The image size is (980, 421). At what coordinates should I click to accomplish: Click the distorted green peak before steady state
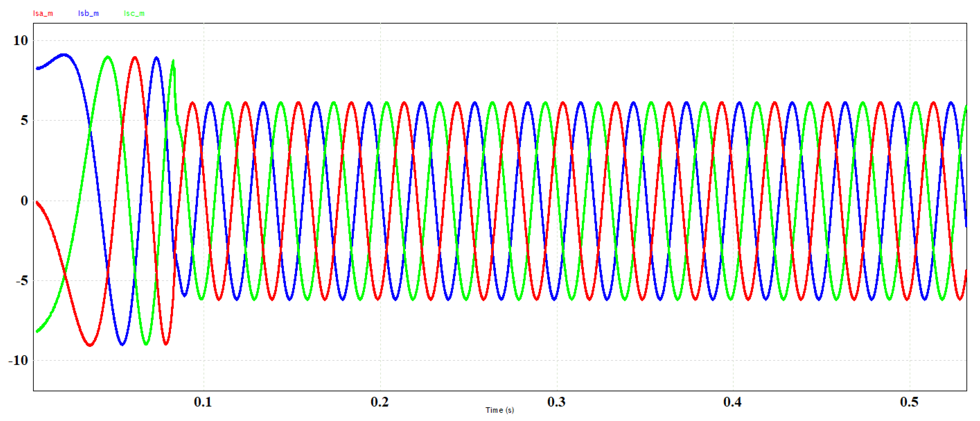coord(174,61)
